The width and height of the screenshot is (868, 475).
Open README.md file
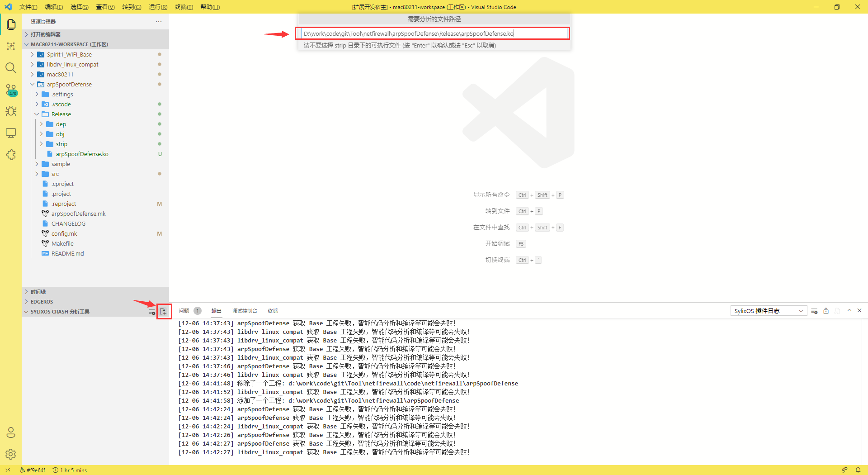click(x=95, y=253)
